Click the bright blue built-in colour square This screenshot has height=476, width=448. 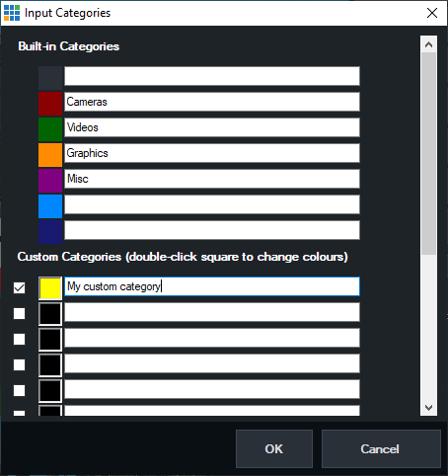(x=50, y=206)
